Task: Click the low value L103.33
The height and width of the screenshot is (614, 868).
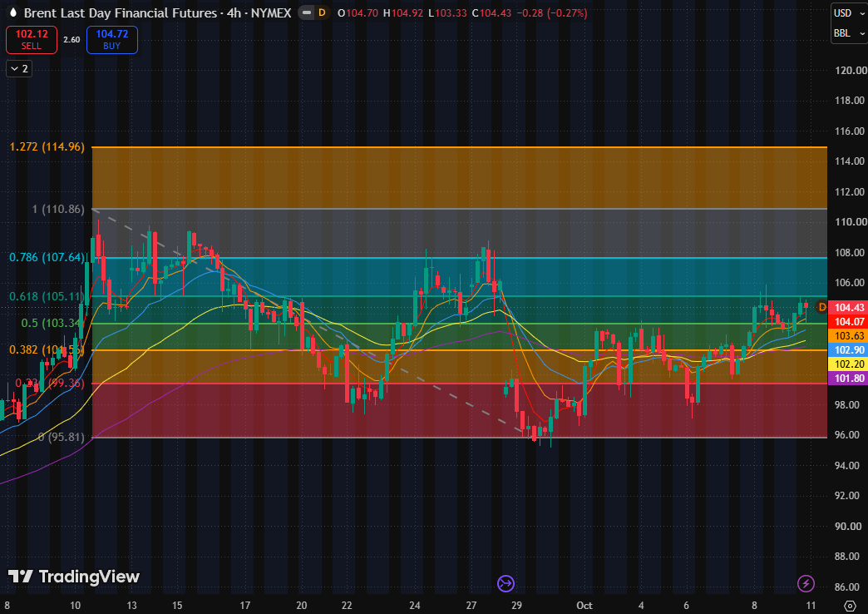Action: click(447, 12)
